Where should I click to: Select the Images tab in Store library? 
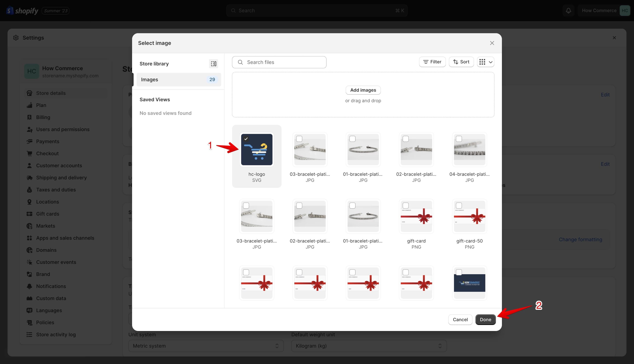point(179,79)
